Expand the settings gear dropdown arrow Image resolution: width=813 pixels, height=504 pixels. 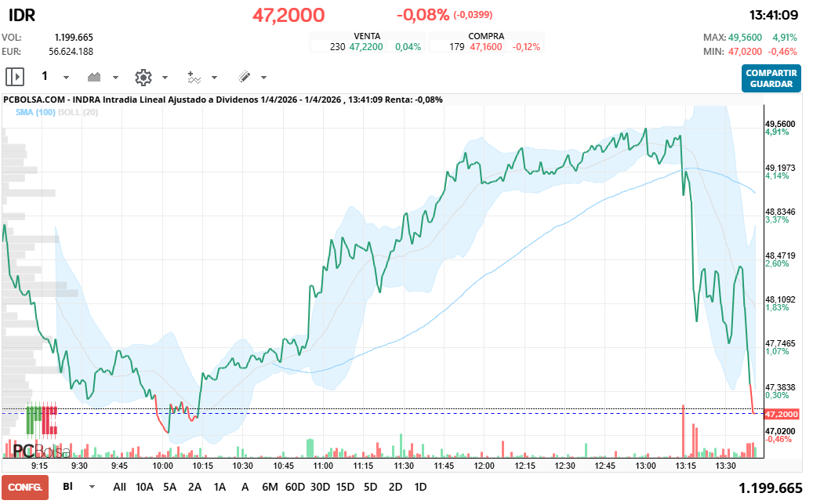pos(165,78)
